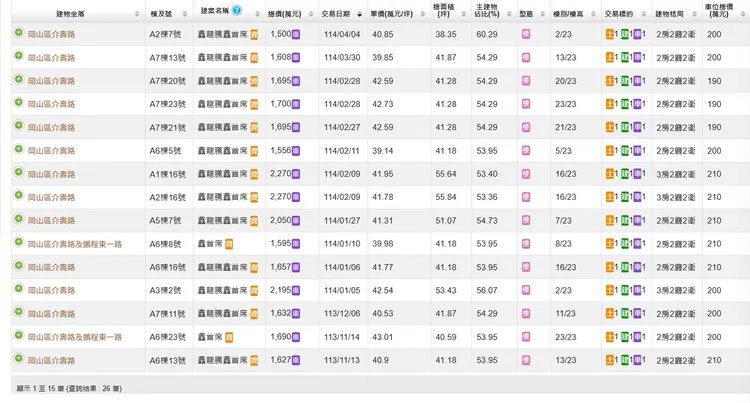
Task: Expand details for row A1棟16號
Action: coord(19,172)
